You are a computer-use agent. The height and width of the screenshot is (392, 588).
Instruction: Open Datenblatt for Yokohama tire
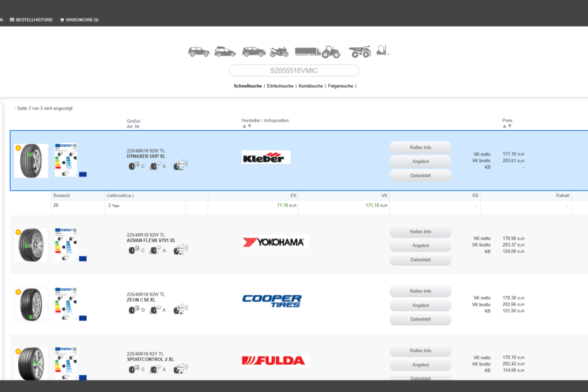420,260
